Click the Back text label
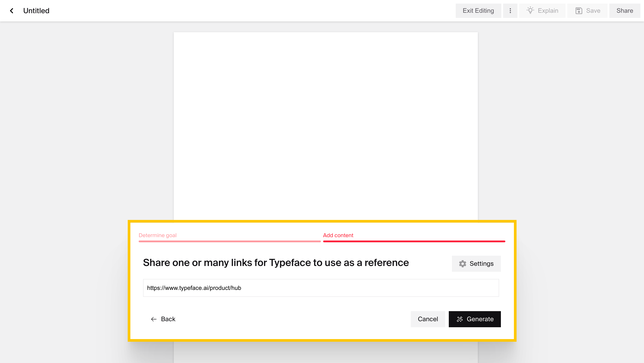The image size is (644, 363). tap(168, 319)
